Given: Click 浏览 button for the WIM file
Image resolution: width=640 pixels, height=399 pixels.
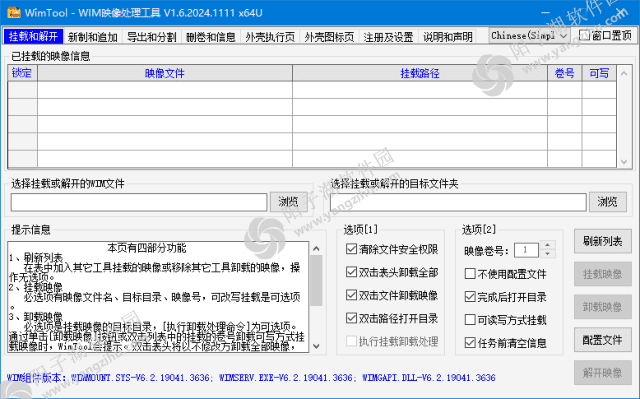Looking at the screenshot, I should (x=289, y=202).
